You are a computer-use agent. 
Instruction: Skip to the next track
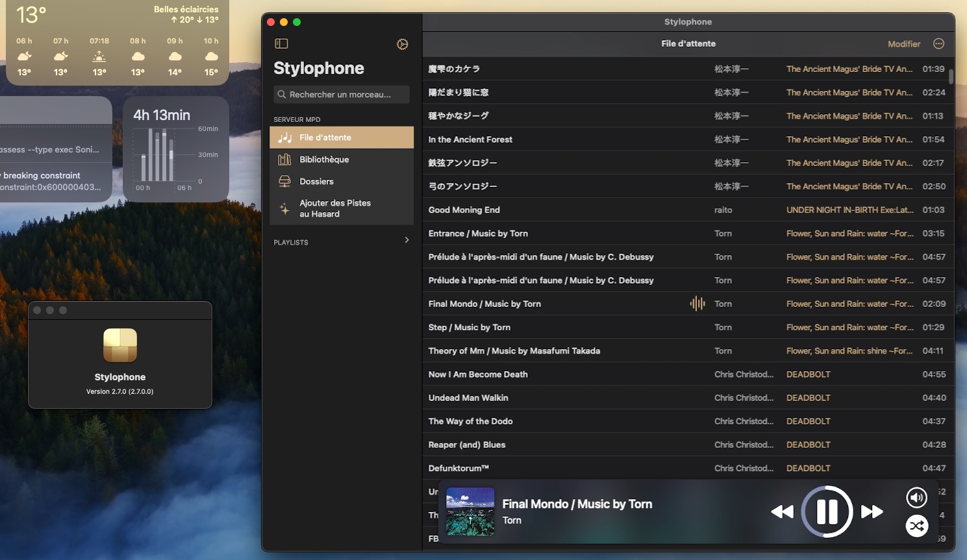[872, 512]
